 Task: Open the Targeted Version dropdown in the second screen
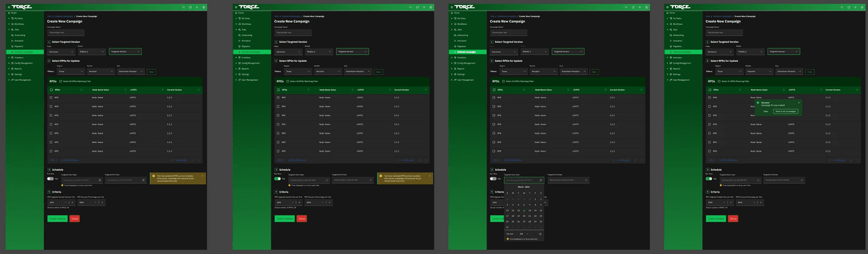(x=352, y=51)
